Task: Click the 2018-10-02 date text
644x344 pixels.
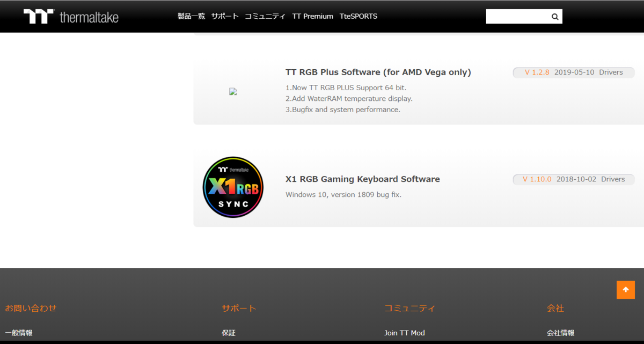Action: [576, 179]
